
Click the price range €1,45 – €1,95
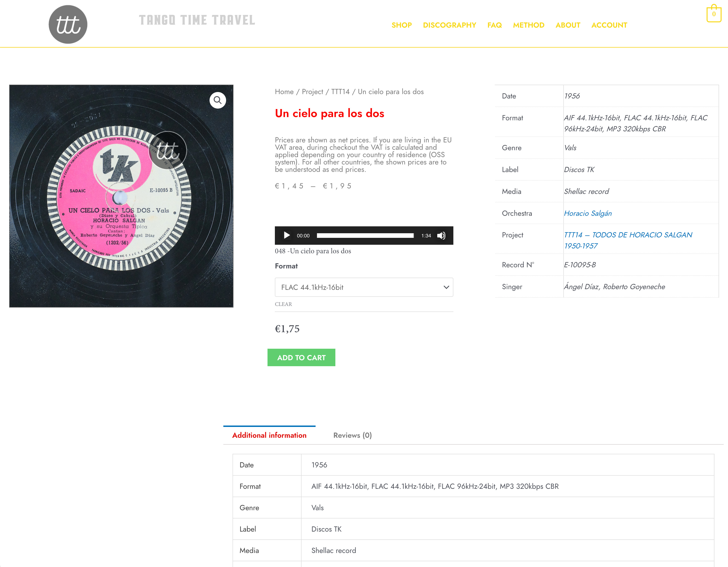tap(313, 186)
